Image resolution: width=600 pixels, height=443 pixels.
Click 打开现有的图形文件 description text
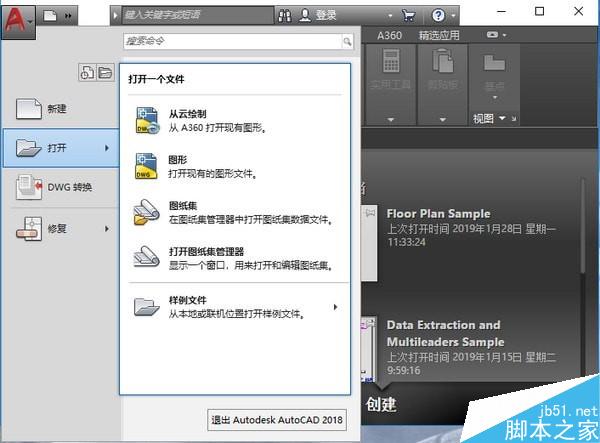212,174
